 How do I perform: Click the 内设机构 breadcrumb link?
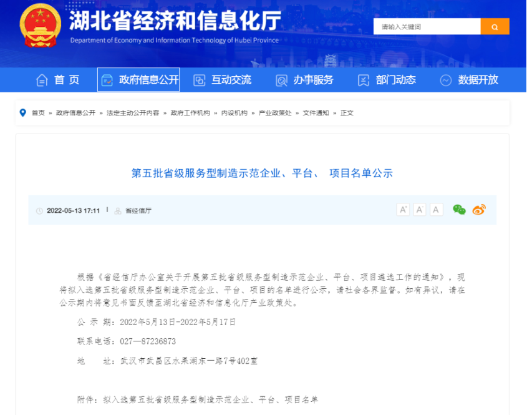(234, 113)
